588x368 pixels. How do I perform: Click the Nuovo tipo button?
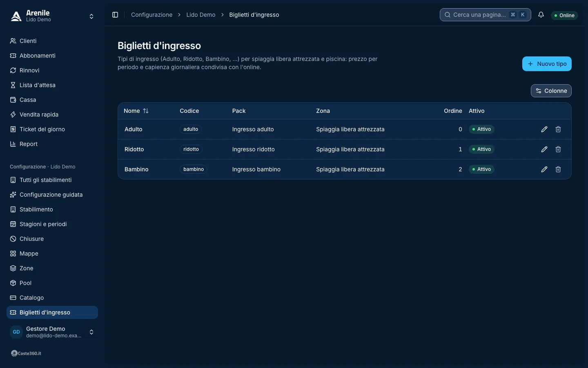[x=547, y=64]
